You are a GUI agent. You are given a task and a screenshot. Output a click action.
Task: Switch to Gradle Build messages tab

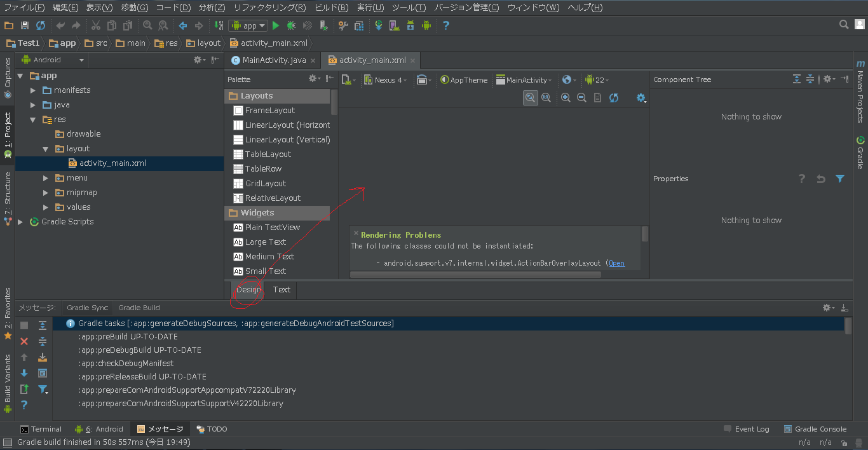tap(139, 308)
